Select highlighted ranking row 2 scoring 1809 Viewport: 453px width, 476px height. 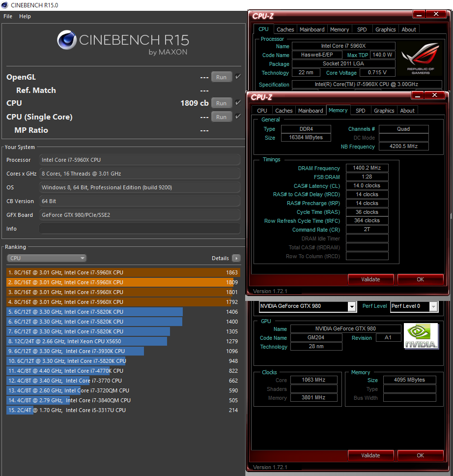point(123,282)
